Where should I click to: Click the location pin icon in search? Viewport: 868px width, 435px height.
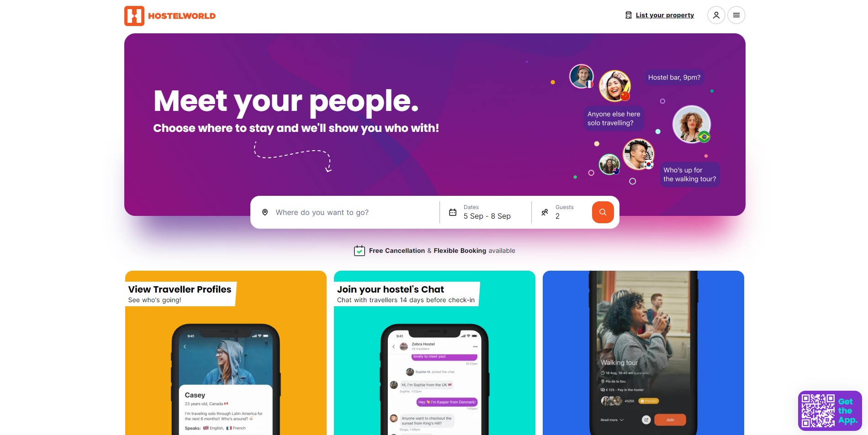pyautogui.click(x=265, y=212)
